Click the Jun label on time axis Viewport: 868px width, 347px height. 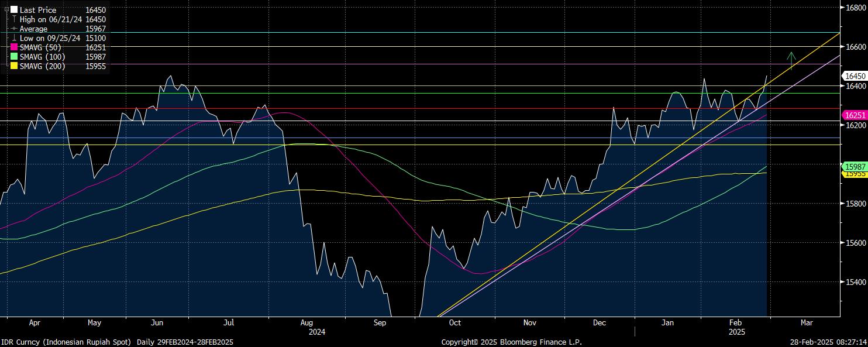tap(157, 322)
